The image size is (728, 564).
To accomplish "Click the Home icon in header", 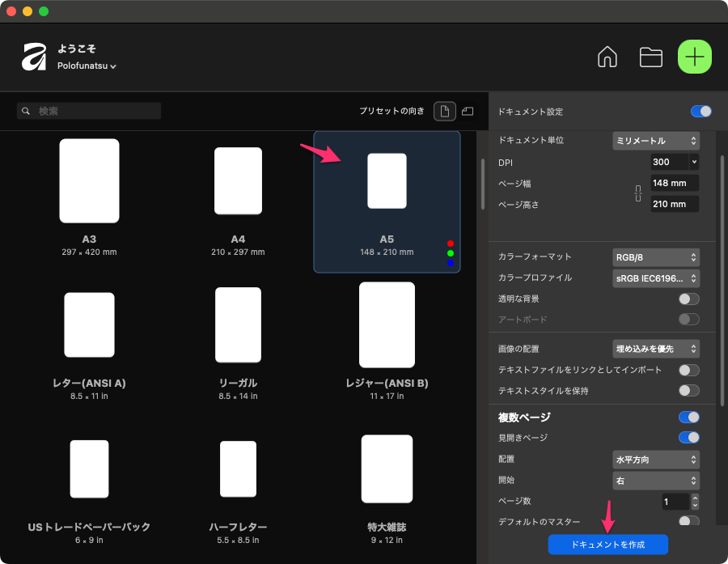I will (x=607, y=57).
